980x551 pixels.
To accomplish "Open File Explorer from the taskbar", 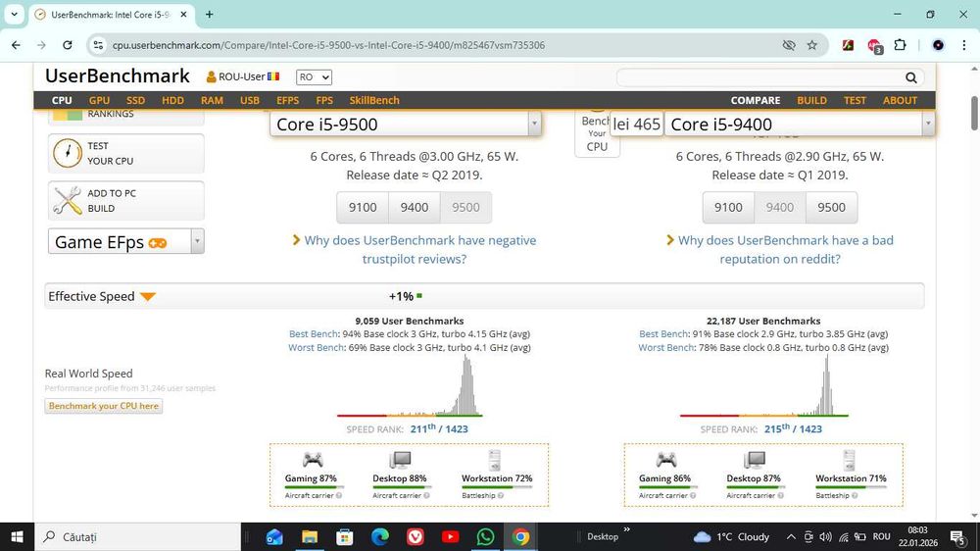I will 310,536.
